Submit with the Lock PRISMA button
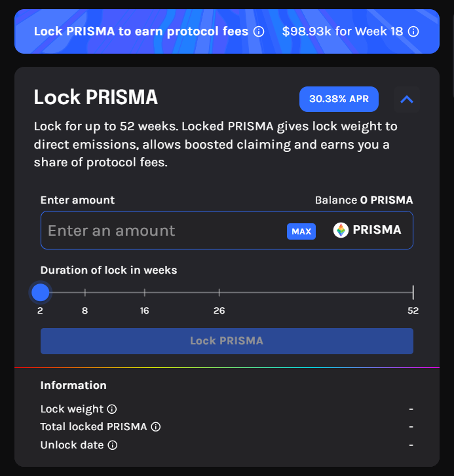 pos(227,341)
